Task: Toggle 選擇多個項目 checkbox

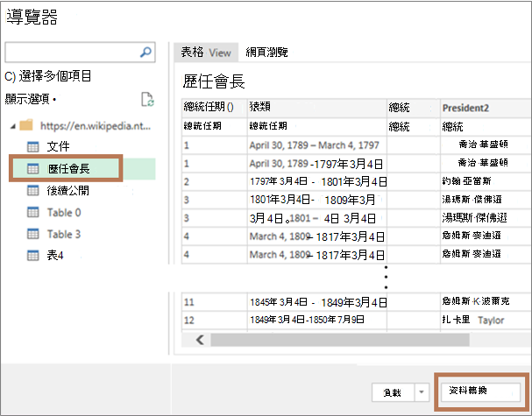Action: 10,76
